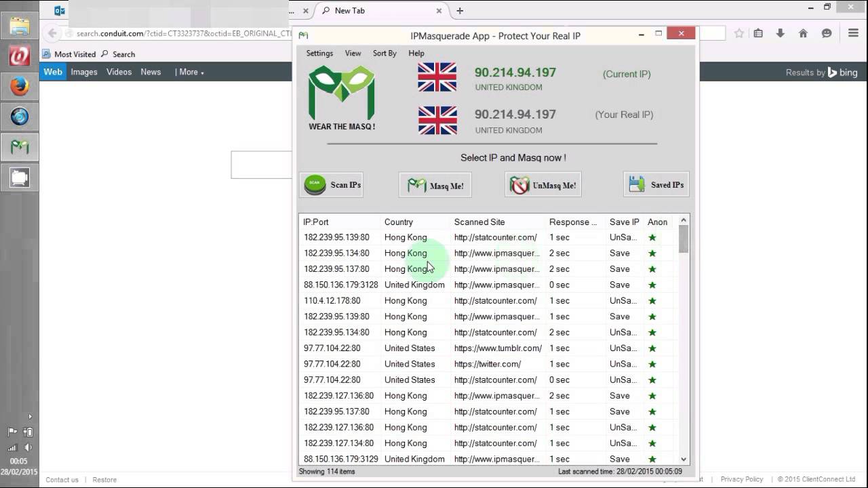The width and height of the screenshot is (868, 488).
Task: Open a new tab with plus button
Action: tap(460, 11)
